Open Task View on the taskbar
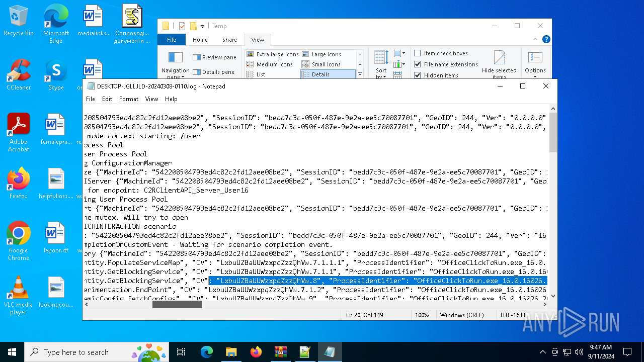644x362 pixels. tap(181, 352)
